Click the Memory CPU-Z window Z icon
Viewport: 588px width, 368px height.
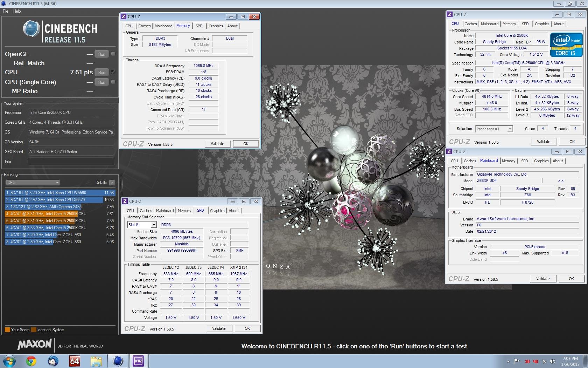(123, 16)
